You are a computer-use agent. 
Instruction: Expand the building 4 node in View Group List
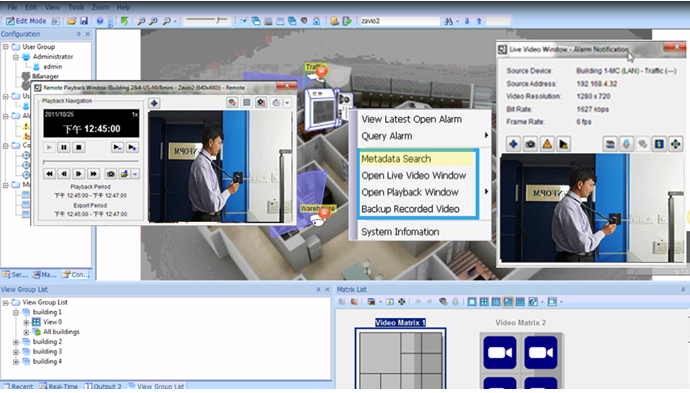pyautogui.click(x=16, y=362)
